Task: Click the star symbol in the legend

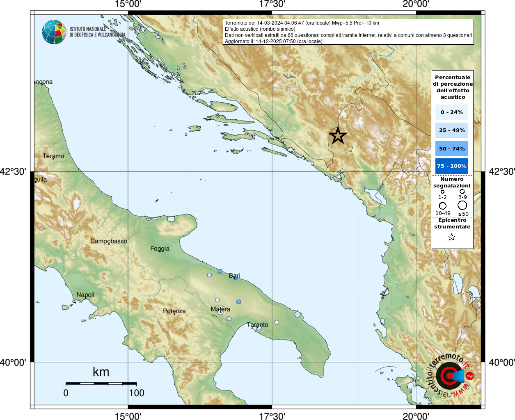Action: (x=452, y=237)
